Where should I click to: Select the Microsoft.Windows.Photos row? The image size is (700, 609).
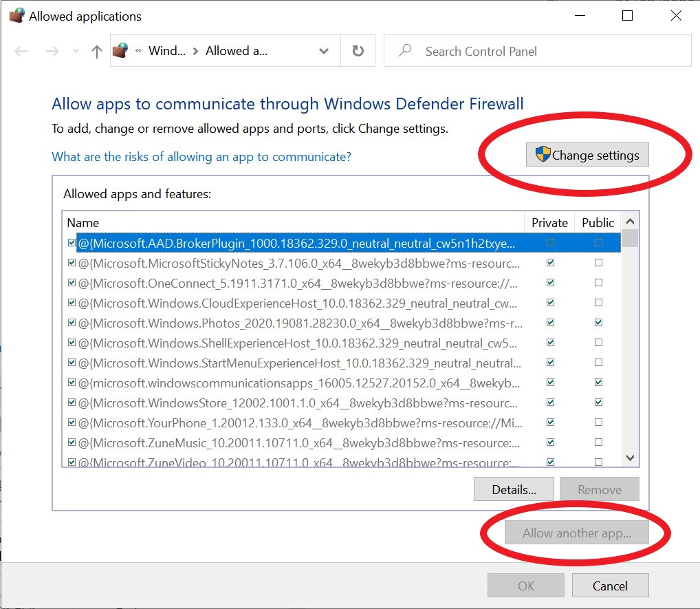(x=342, y=323)
